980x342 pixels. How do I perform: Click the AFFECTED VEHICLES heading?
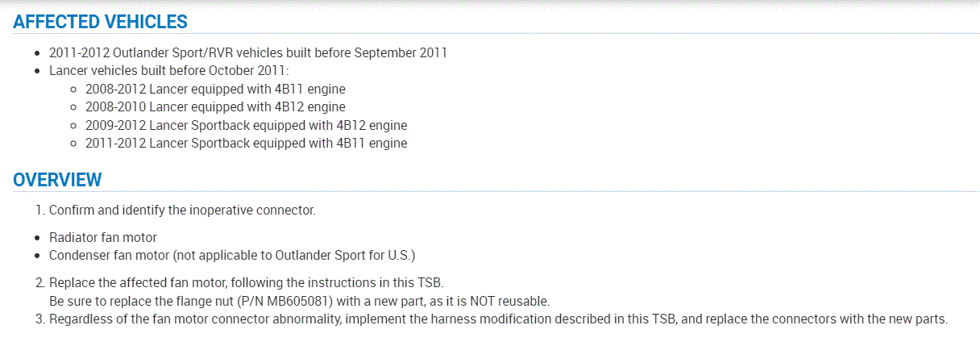click(x=100, y=22)
